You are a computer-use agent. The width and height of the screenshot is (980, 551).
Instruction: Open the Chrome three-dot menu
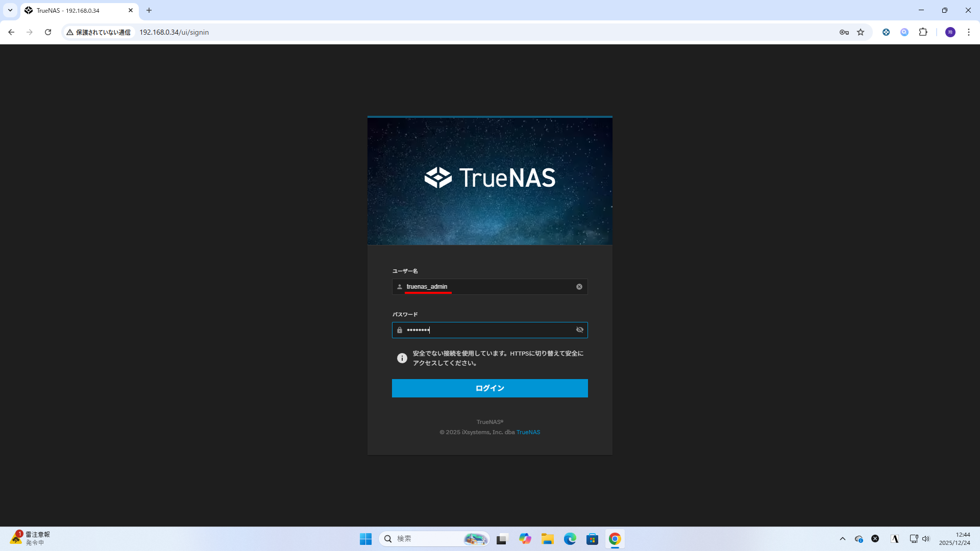point(968,32)
